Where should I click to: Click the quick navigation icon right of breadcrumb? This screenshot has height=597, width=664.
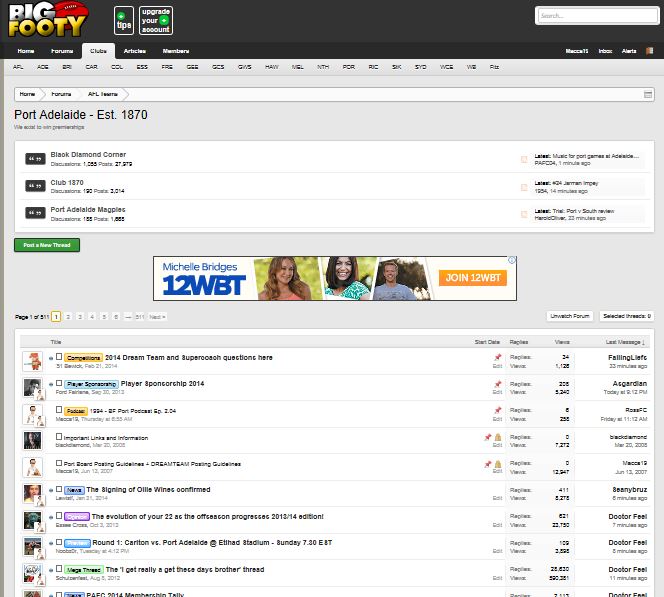[x=646, y=93]
